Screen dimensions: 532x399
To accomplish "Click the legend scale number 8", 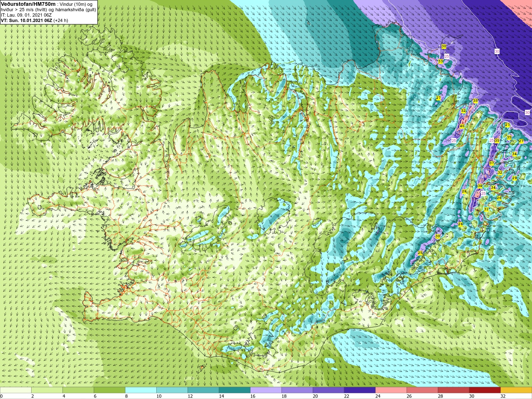I will [x=127, y=396].
